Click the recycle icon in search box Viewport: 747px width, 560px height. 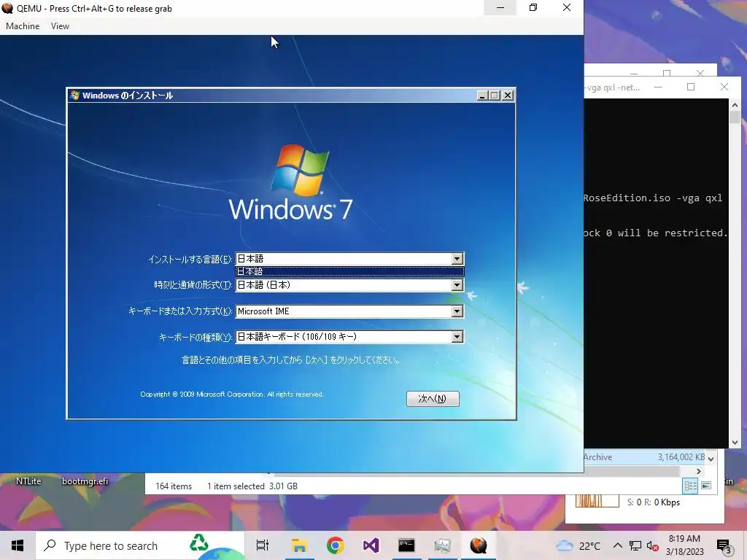(198, 543)
